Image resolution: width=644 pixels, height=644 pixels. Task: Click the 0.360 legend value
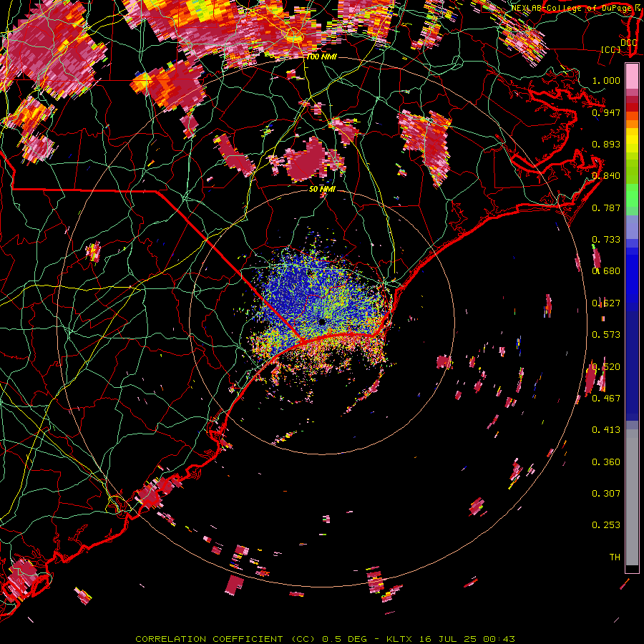[606, 462]
